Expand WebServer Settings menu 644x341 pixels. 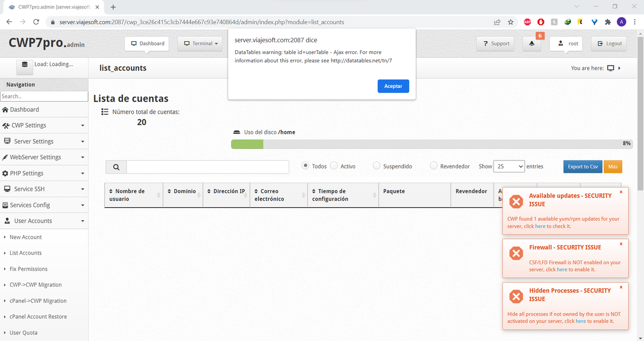(x=44, y=157)
